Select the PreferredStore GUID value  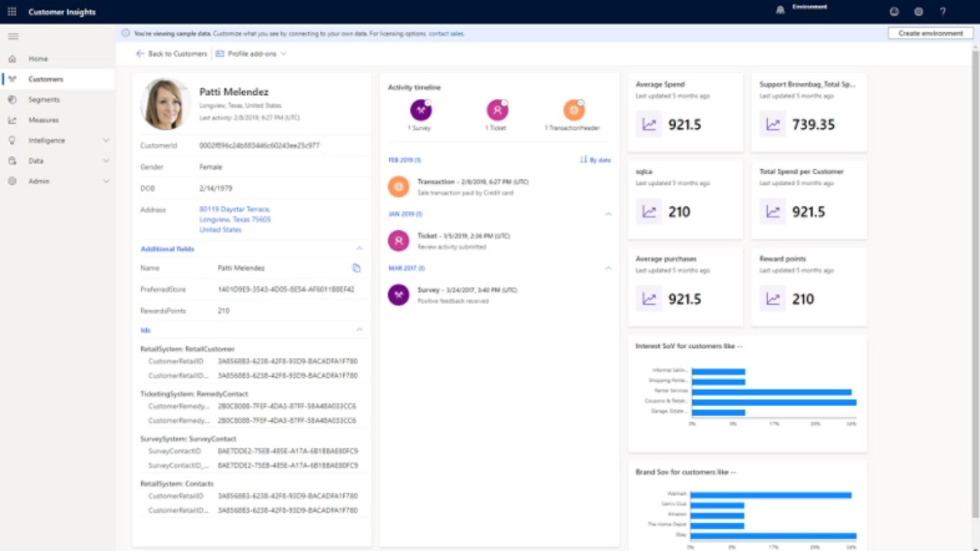tap(286, 290)
